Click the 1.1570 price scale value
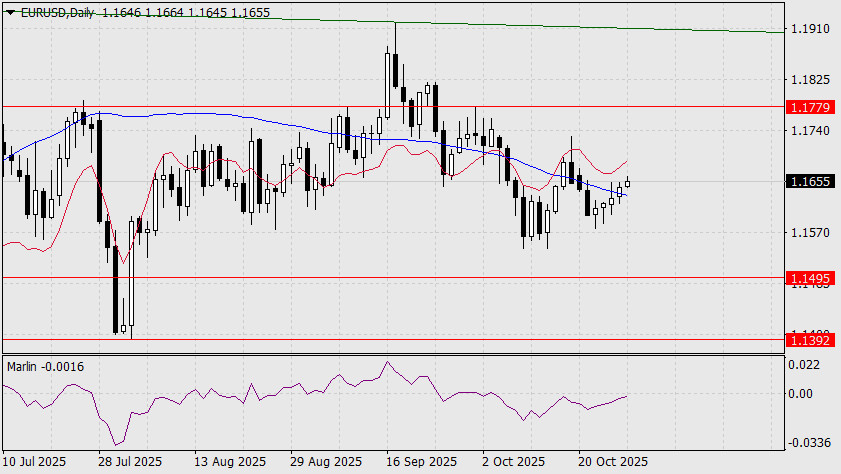Screen dimensions: 841x474 pyautogui.click(x=810, y=233)
